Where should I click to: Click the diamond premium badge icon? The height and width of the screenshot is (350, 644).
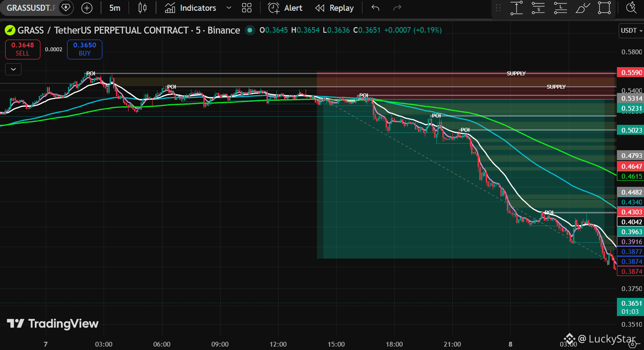(x=65, y=8)
